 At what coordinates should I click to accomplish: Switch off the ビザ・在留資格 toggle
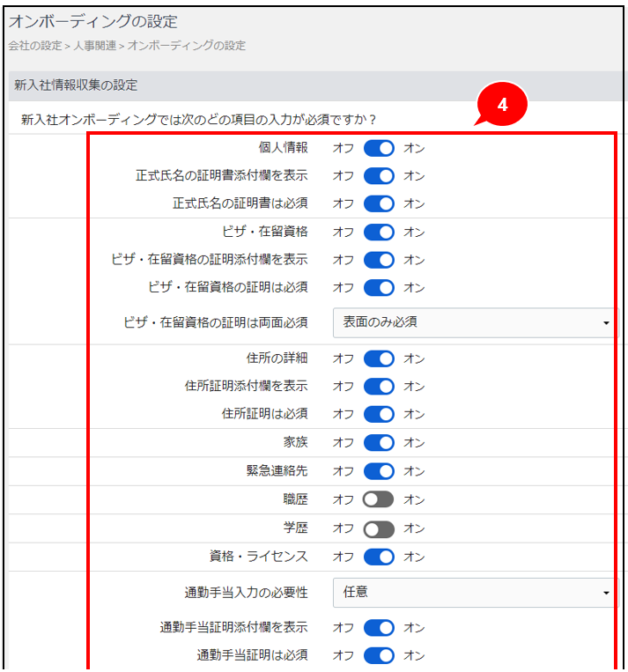click(x=379, y=233)
